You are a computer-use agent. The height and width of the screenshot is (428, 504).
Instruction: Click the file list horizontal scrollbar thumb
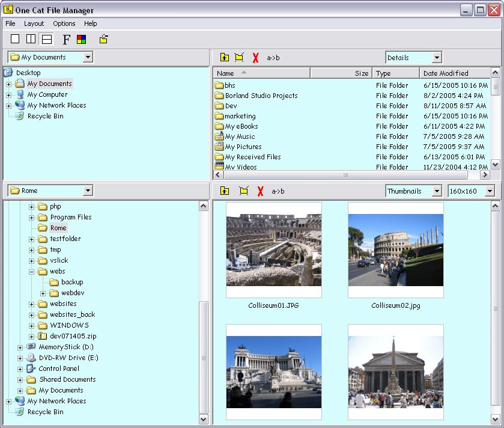coord(345,175)
